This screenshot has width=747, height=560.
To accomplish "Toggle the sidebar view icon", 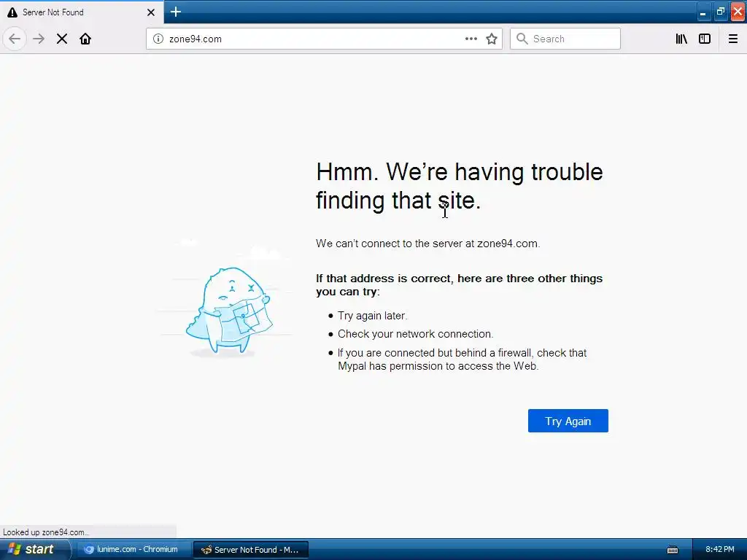I will [705, 39].
